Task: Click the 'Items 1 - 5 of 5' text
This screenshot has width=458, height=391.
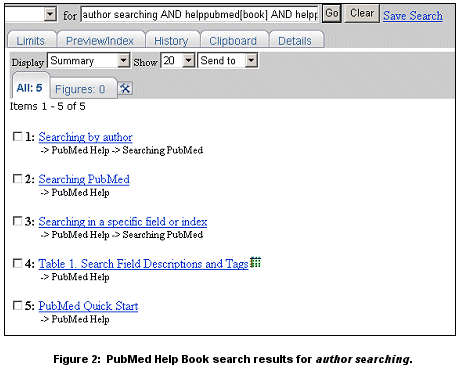Action: coord(48,106)
